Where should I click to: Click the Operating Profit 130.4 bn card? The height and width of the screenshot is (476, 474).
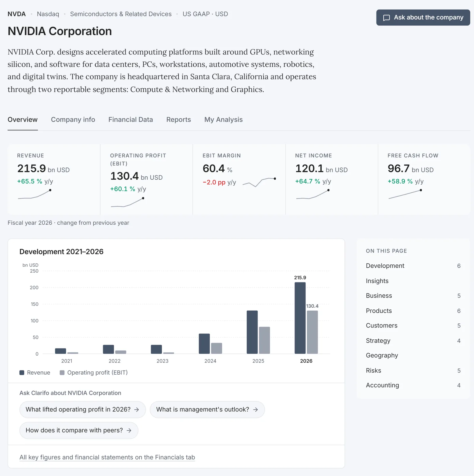coord(147,179)
